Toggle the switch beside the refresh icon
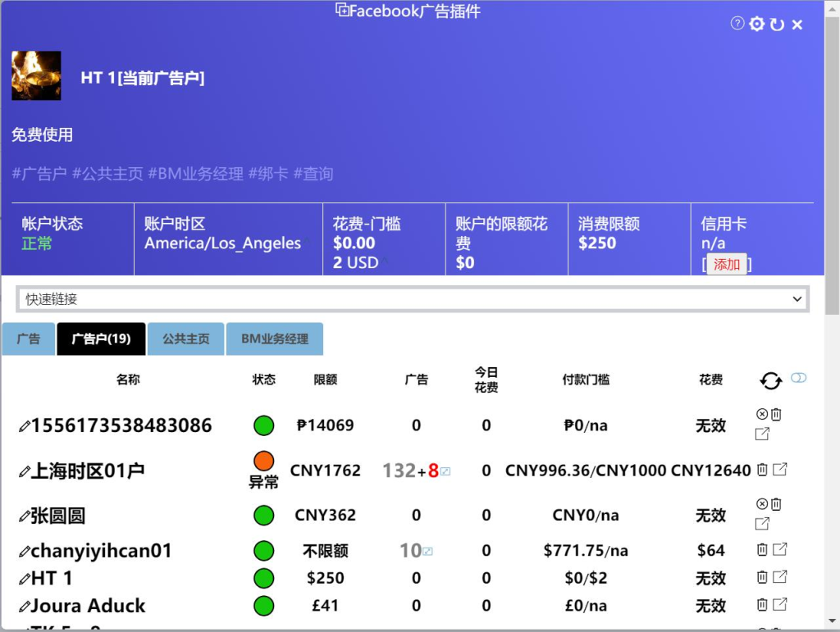Viewport: 840px width, 632px height. pyautogui.click(x=798, y=378)
